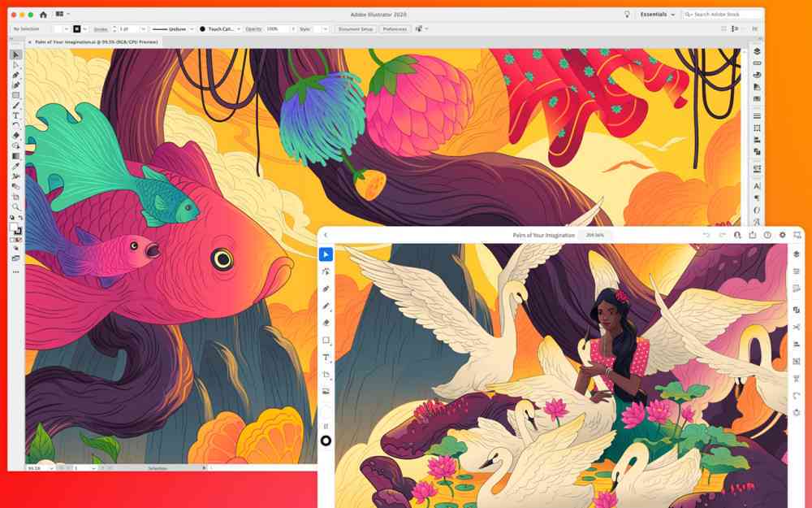Select the tablet app's Rectangle shape tool
The height and width of the screenshot is (508, 812).
(326, 340)
